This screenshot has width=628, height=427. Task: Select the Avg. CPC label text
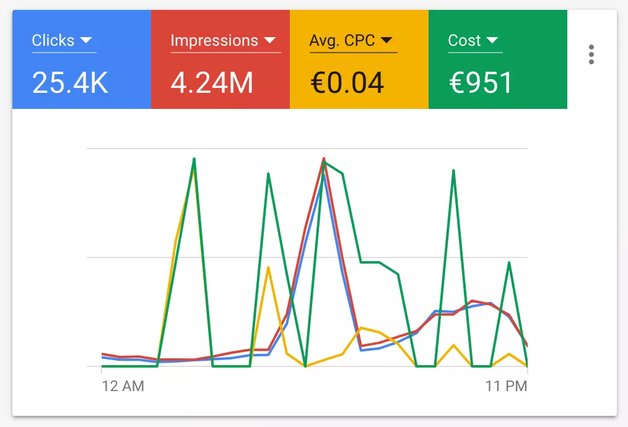342,41
